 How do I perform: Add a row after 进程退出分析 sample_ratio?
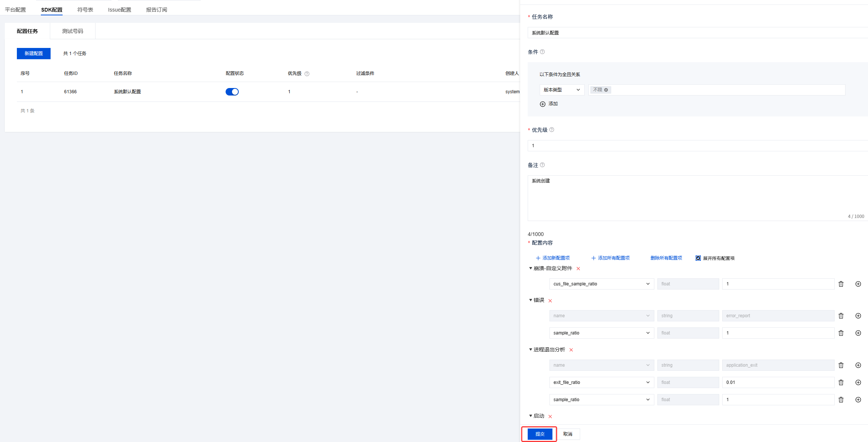(x=858, y=400)
